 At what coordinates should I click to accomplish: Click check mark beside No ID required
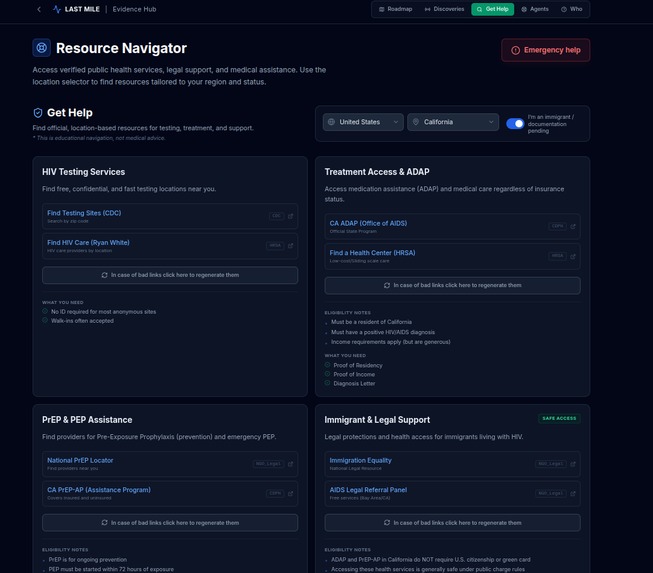tap(45, 311)
